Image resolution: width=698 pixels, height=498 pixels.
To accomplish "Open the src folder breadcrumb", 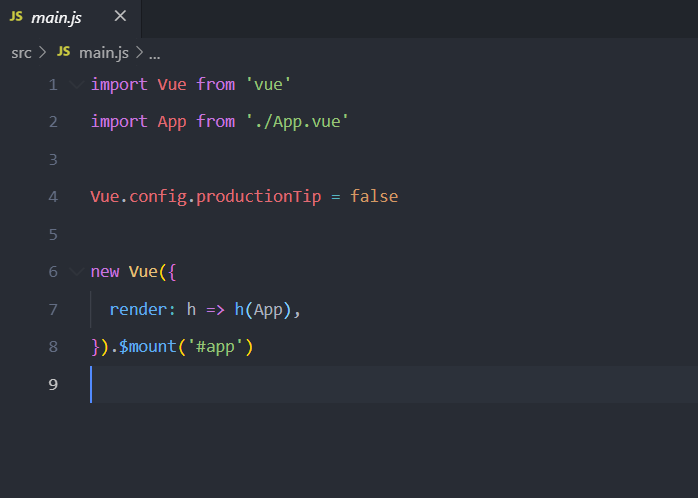I will [x=21, y=52].
